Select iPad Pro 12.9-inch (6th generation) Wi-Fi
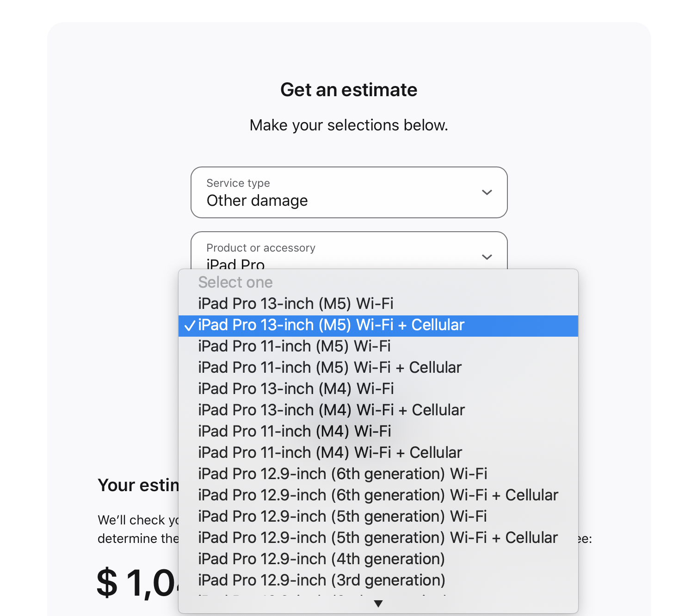 point(343,474)
